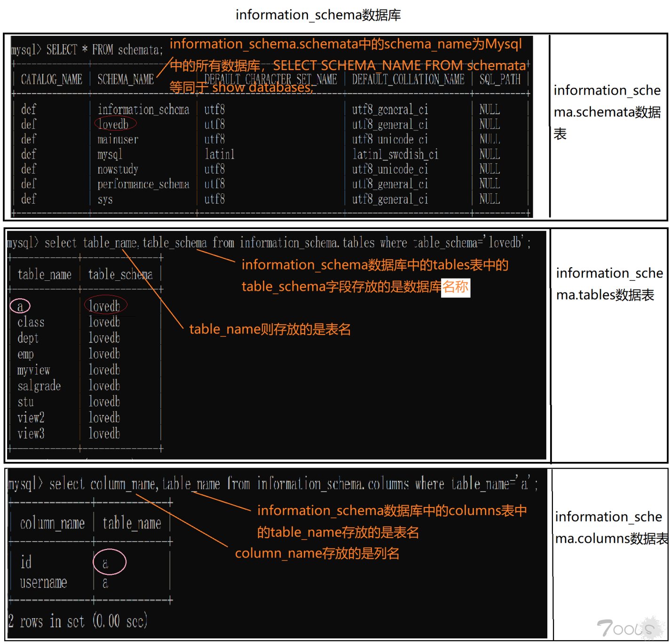670x644 pixels.
Task: Select the 'salgrade' table name
Action: (39, 386)
